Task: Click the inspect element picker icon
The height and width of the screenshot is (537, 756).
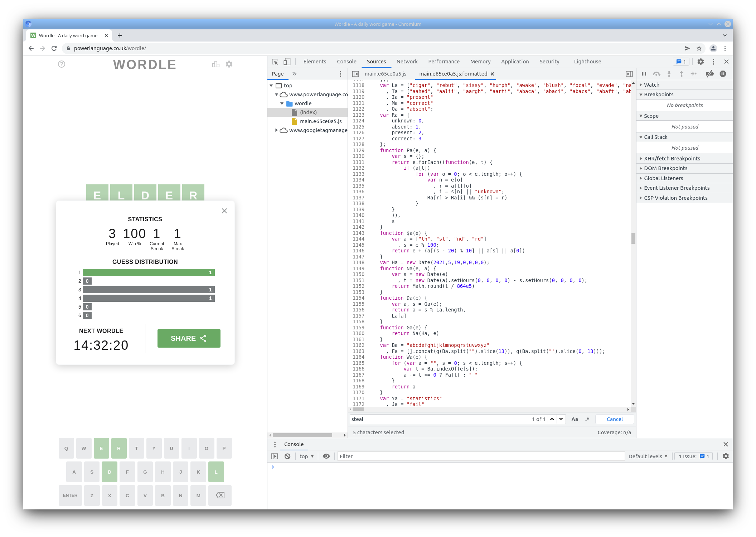Action: 275,62
